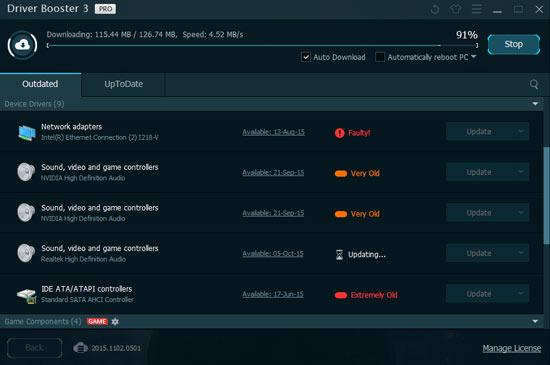Click the IDE ATA/ATAPI controllers drive icon
This screenshot has width=550, height=365.
coord(27,295)
